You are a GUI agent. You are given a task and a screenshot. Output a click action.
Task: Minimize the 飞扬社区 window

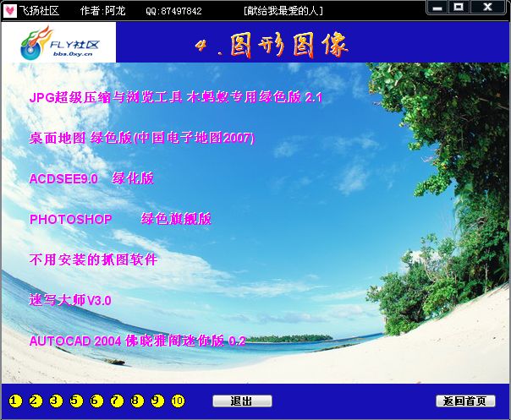[437, 7]
